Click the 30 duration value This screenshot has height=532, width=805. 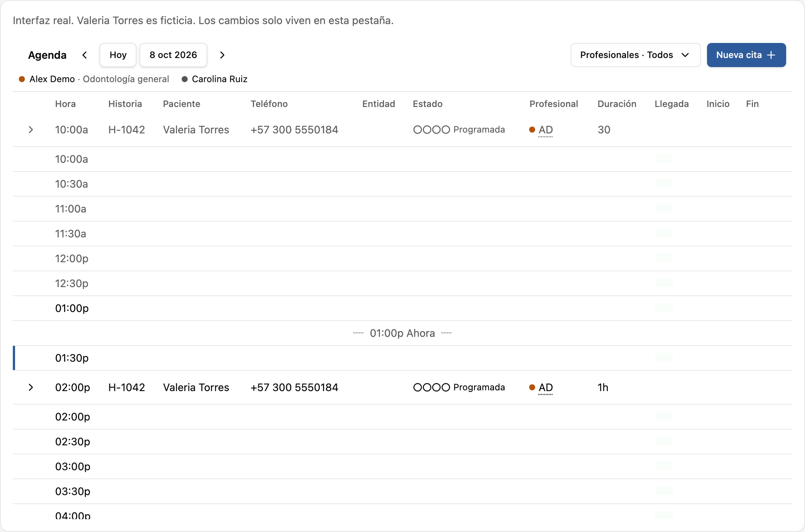pyautogui.click(x=604, y=130)
